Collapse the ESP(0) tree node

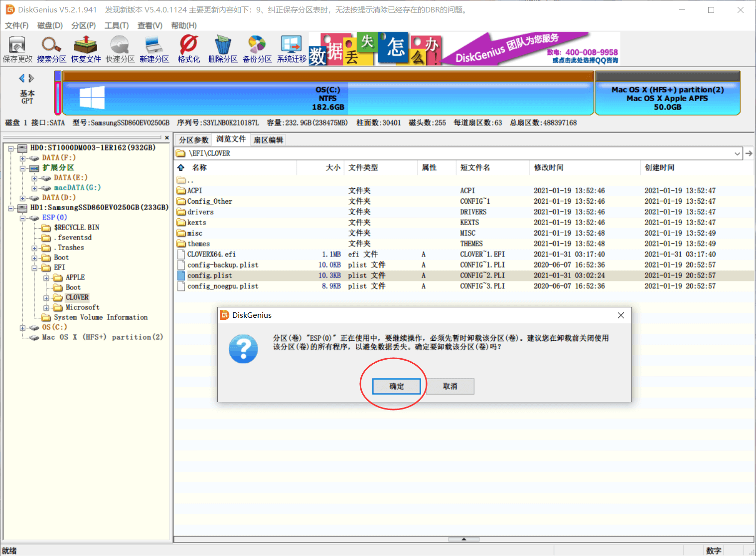click(x=22, y=218)
